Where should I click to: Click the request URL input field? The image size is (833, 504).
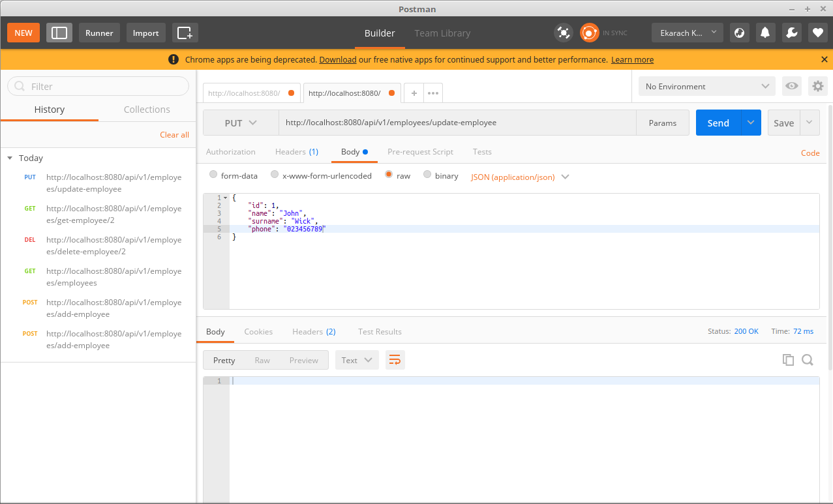[457, 123]
